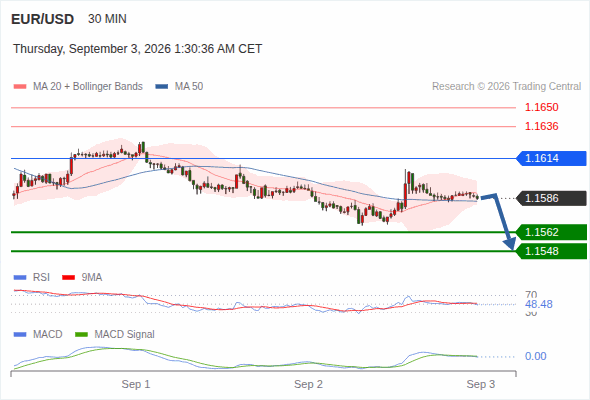This screenshot has width=590, height=400.
Task: Click the Sep 2 date axis label
Action: click(308, 384)
